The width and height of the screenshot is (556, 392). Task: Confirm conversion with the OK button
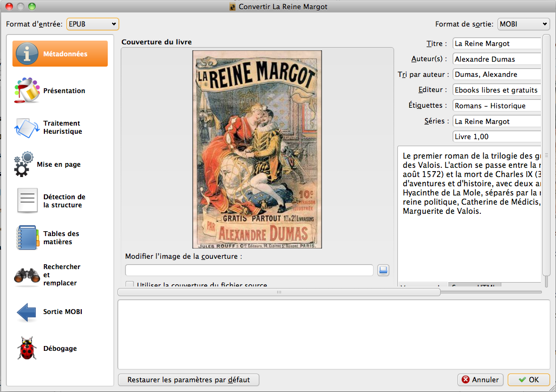click(529, 380)
